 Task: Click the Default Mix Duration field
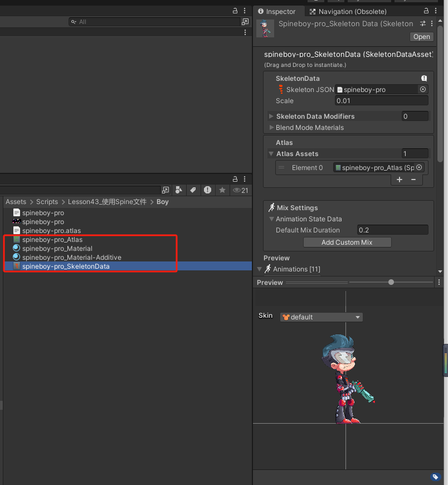pyautogui.click(x=393, y=230)
